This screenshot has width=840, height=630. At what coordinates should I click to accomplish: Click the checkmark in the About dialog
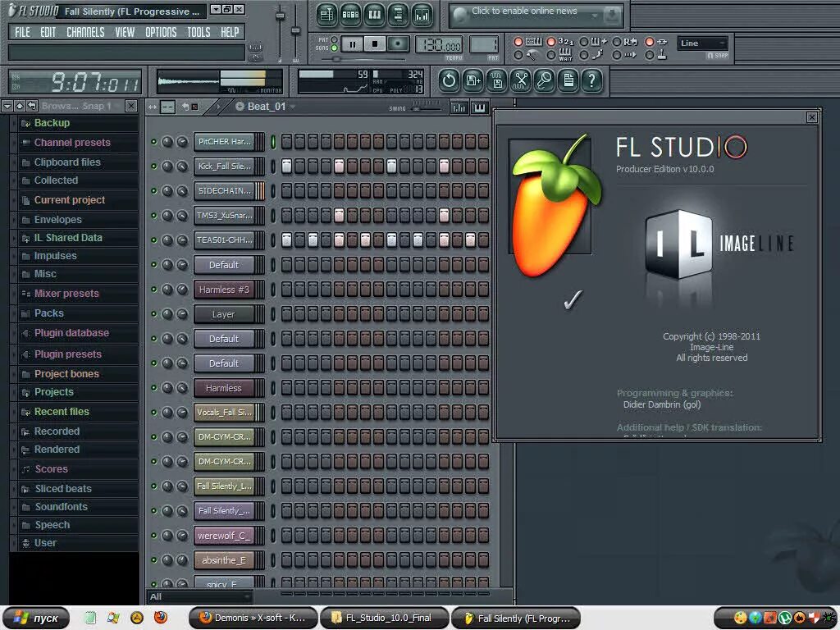(573, 299)
